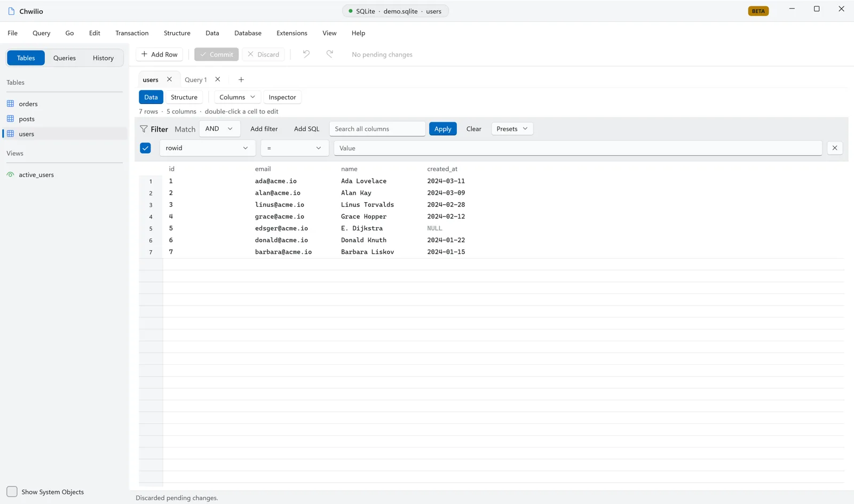Open the active_users view
The image size is (854, 504).
65,174
